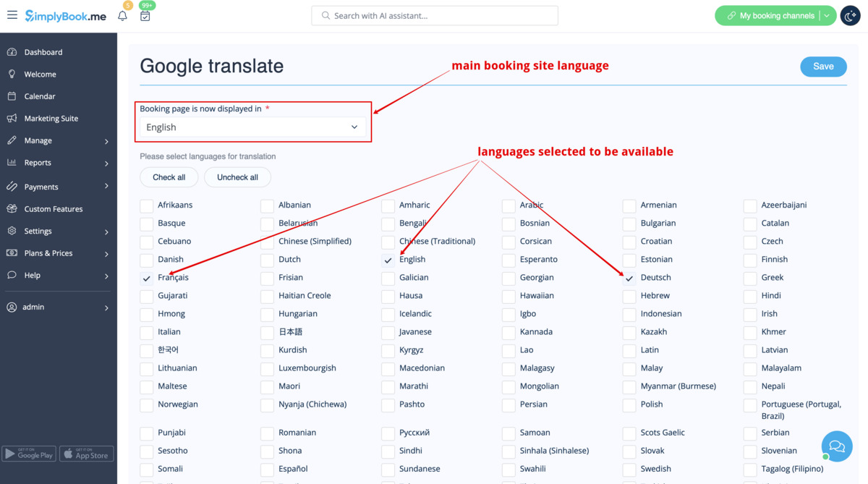The image size is (868, 484).
Task: Click the Reports chart icon
Action: click(x=12, y=163)
